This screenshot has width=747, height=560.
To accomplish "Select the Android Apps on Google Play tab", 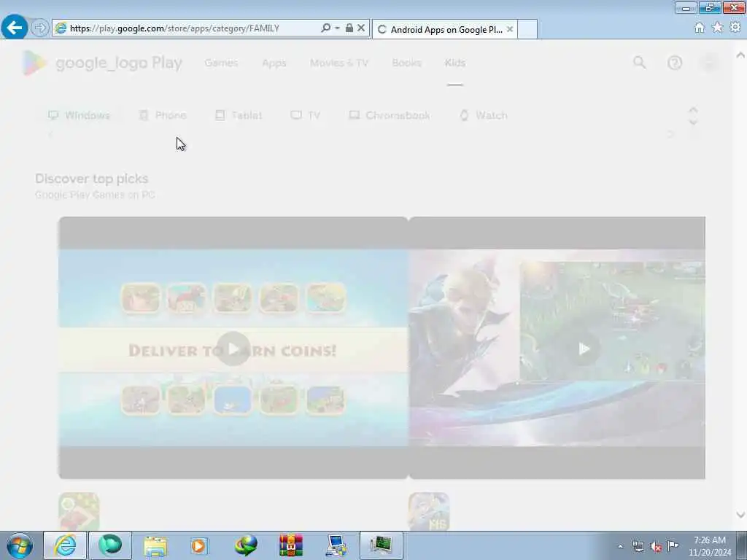I will pos(446,29).
